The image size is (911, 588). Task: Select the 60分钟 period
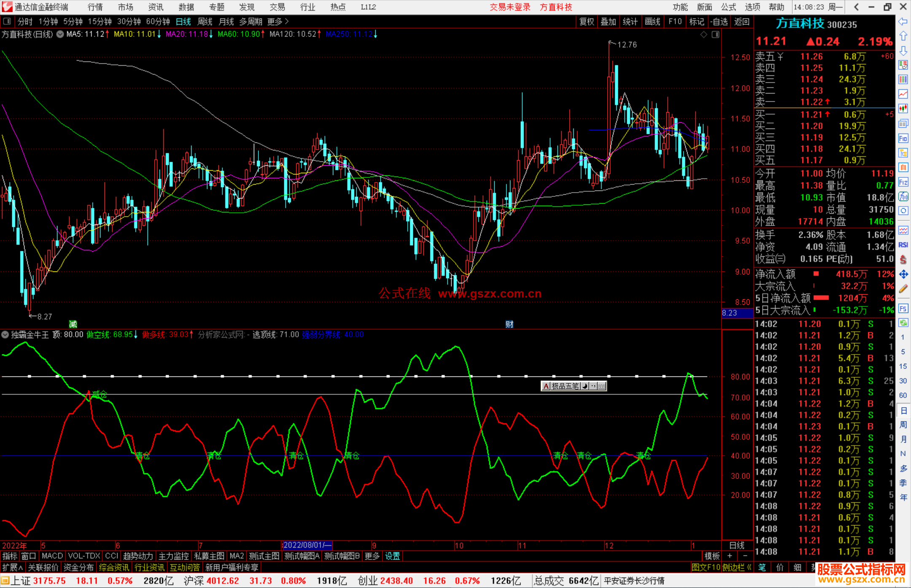point(158,21)
